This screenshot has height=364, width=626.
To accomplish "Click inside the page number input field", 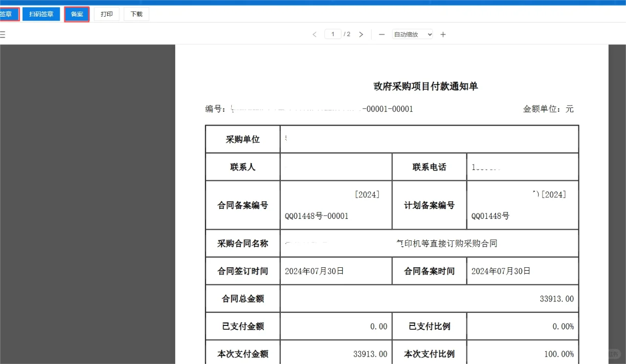I will tap(333, 34).
